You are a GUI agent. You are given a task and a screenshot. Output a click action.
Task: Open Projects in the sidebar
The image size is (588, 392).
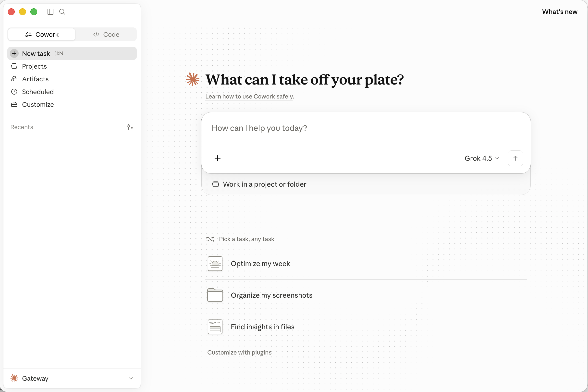point(72,66)
